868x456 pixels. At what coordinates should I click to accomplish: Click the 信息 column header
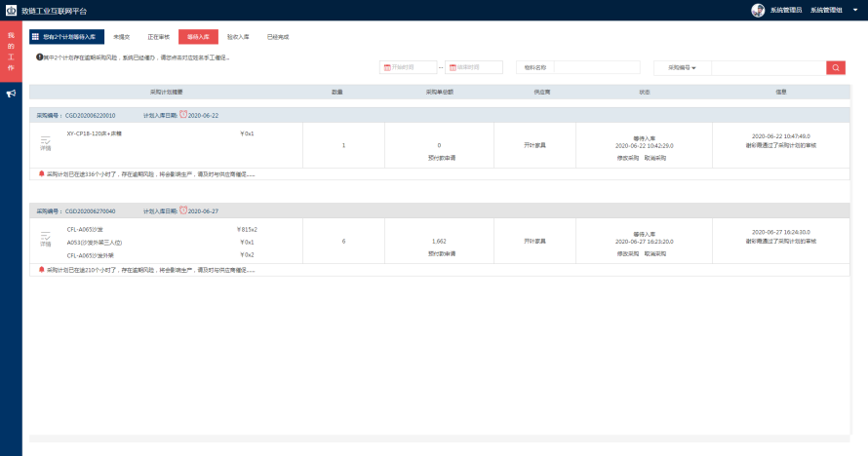point(781,92)
